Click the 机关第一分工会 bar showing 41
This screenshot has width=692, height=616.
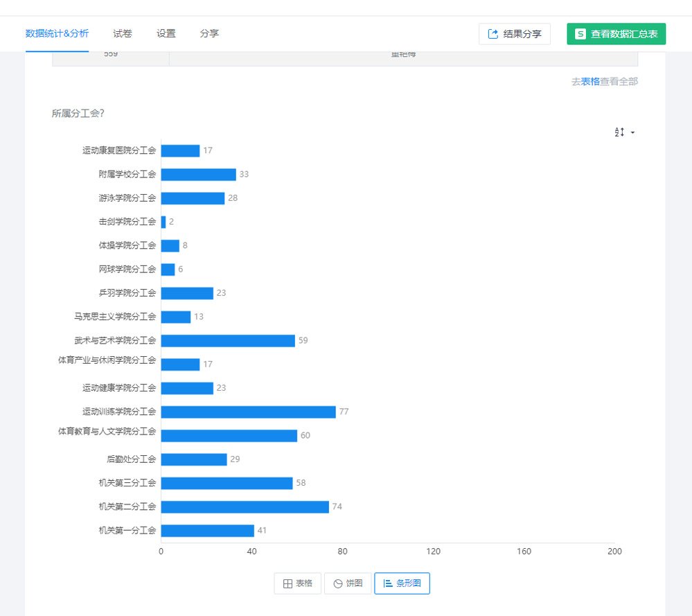(207, 531)
